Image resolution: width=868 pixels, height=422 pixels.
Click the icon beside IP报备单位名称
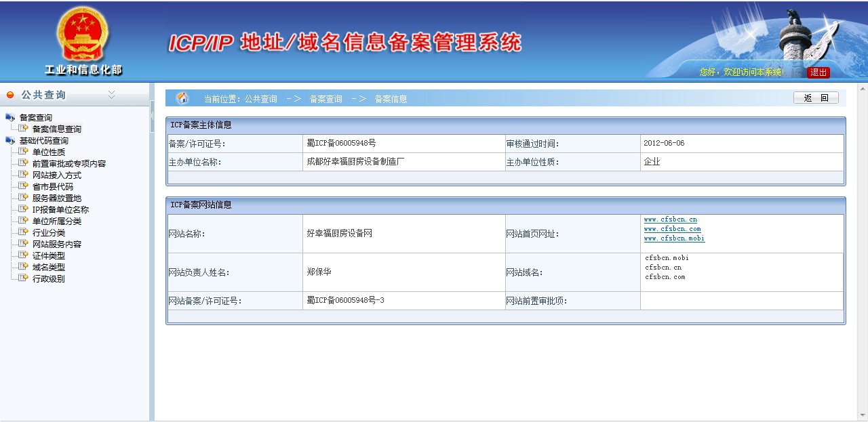[24, 209]
